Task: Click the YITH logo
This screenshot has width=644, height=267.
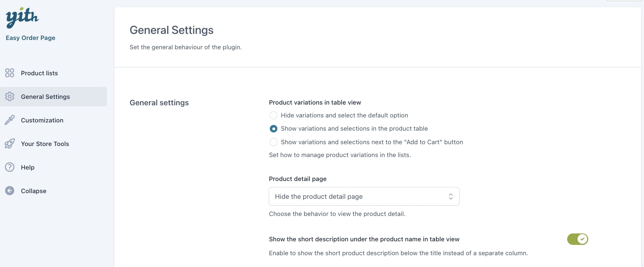Action: pyautogui.click(x=22, y=17)
